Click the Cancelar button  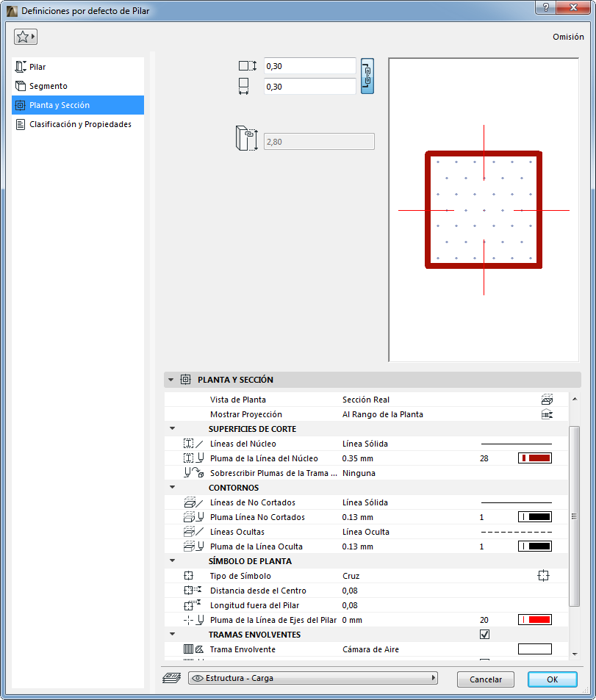[486, 679]
